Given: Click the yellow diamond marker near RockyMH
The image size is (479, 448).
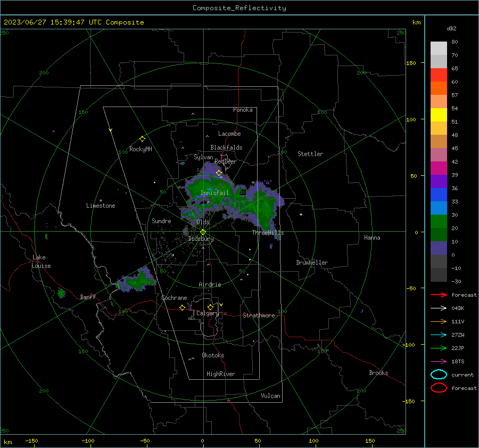Looking at the screenshot, I should (x=142, y=139).
